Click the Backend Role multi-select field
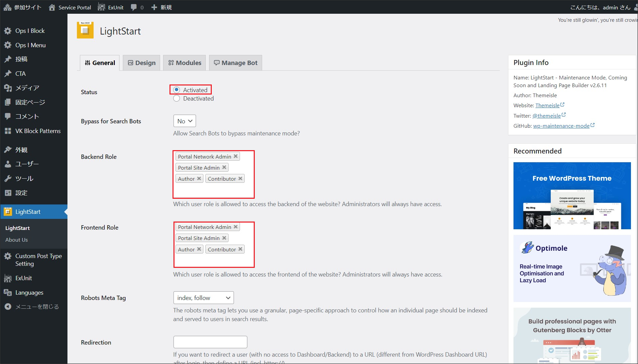The height and width of the screenshot is (364, 638). (x=213, y=174)
